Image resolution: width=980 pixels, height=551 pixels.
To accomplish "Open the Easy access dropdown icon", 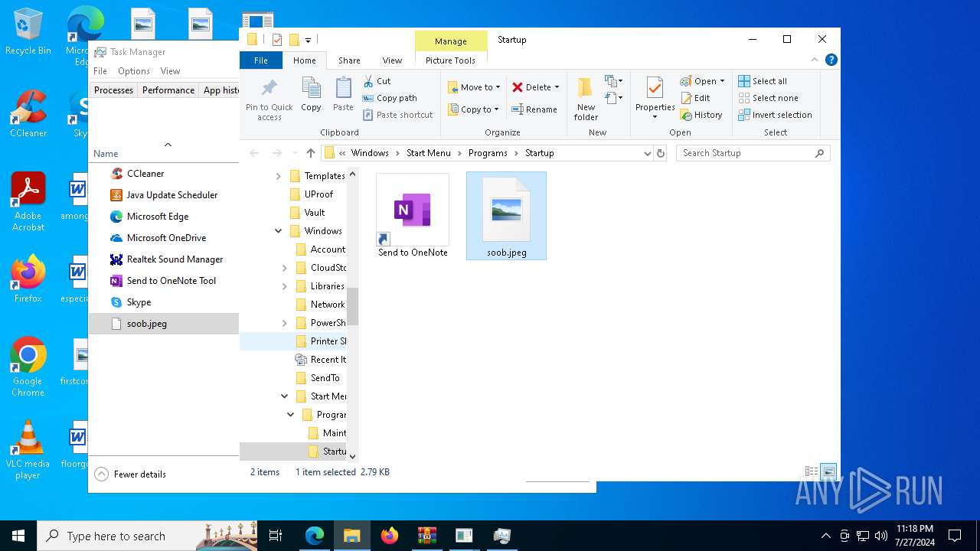I will [x=612, y=98].
